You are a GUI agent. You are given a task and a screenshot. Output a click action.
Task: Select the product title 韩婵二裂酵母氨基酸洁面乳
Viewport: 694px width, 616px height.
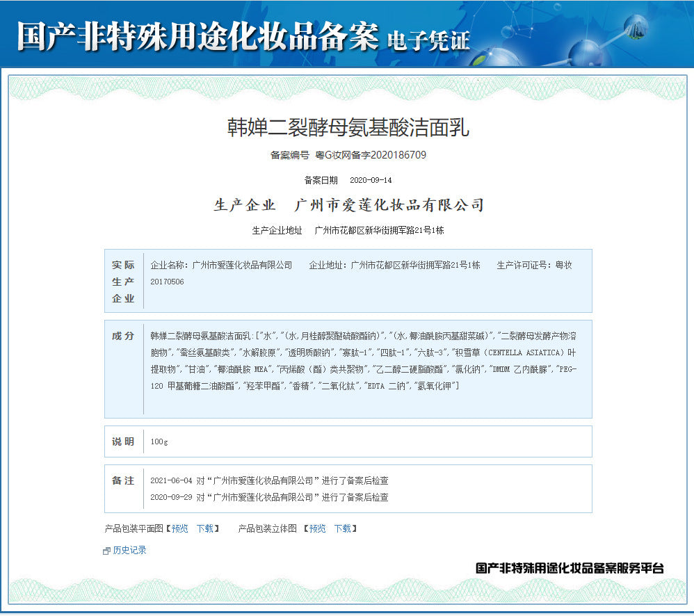[348, 127]
